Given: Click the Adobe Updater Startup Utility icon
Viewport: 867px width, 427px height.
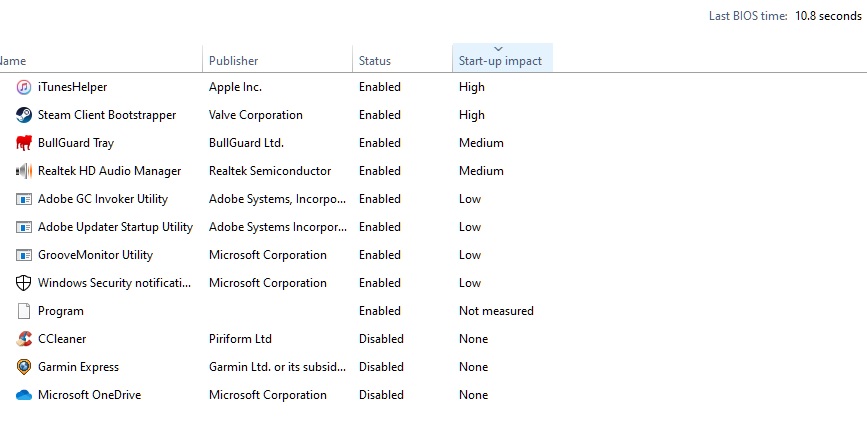Looking at the screenshot, I should tap(23, 227).
